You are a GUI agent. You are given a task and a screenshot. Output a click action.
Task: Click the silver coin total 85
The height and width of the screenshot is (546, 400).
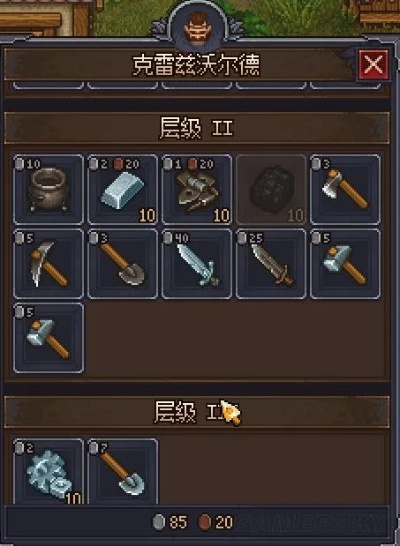pos(170,522)
